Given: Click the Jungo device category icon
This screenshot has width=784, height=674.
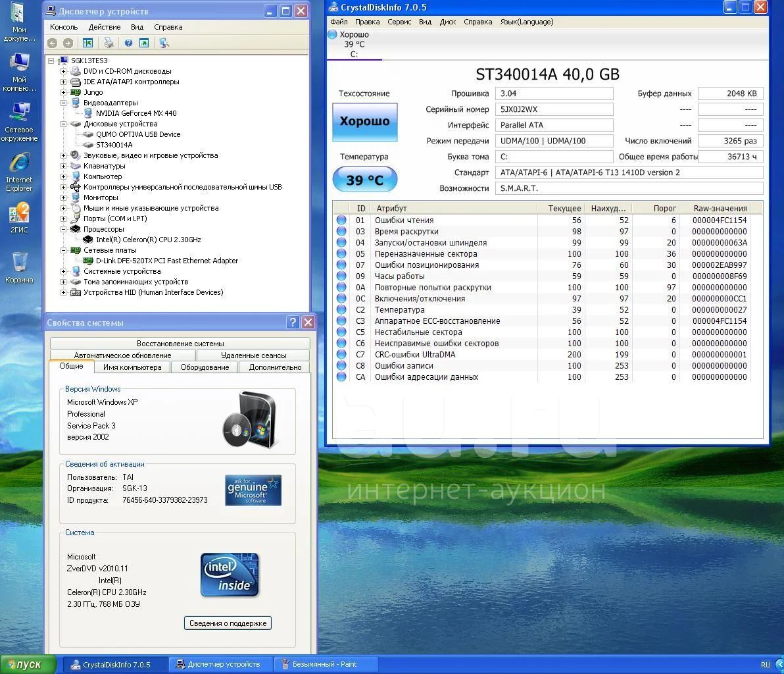Looking at the screenshot, I should tap(76, 92).
